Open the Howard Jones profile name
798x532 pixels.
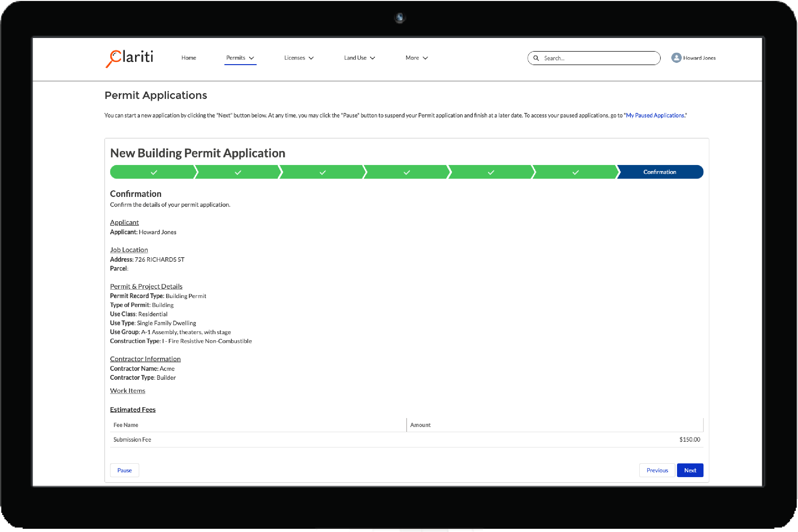pyautogui.click(x=699, y=58)
